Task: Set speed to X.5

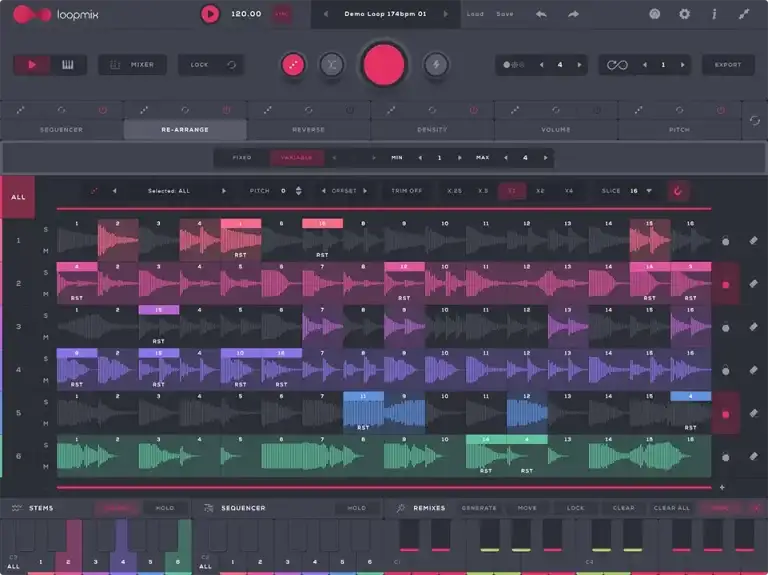Action: coord(483,191)
